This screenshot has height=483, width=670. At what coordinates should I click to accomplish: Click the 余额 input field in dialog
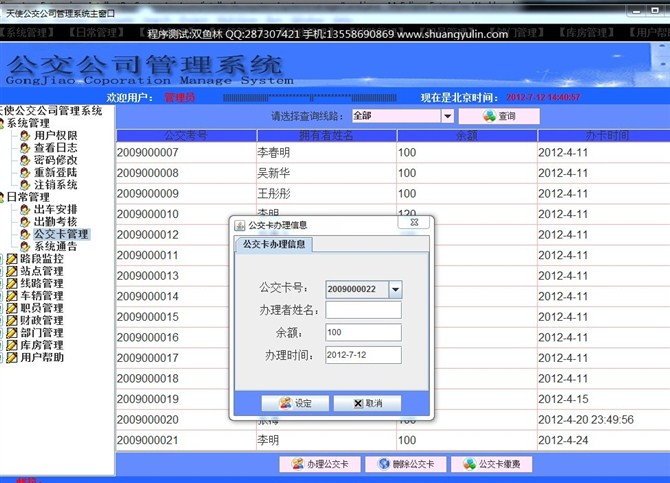364,332
